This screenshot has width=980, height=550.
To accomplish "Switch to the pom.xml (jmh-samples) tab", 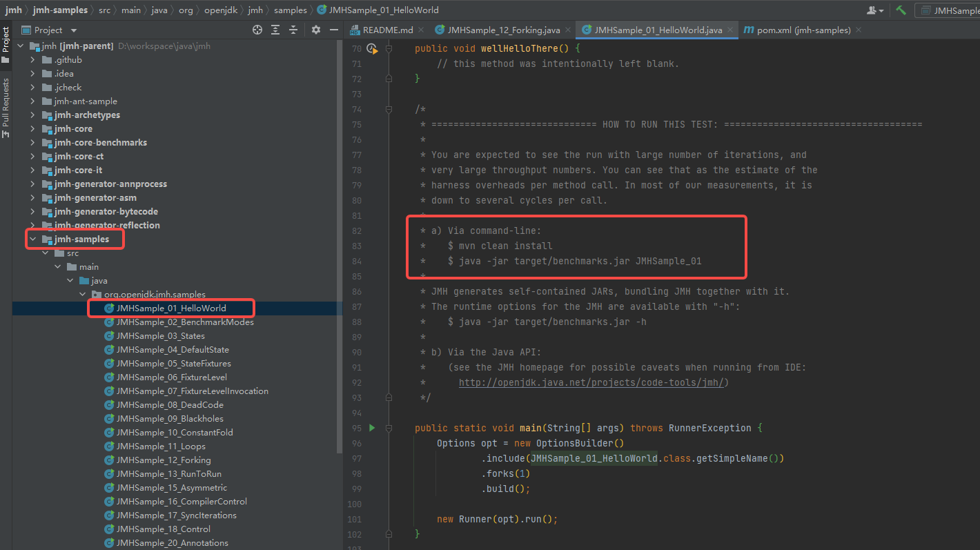I will click(x=803, y=30).
